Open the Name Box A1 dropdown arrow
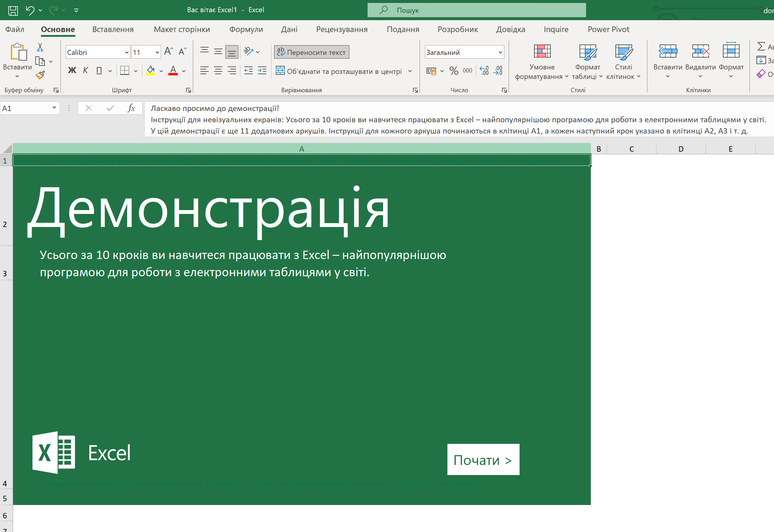Viewport: 774px width, 532px height. pyautogui.click(x=54, y=108)
